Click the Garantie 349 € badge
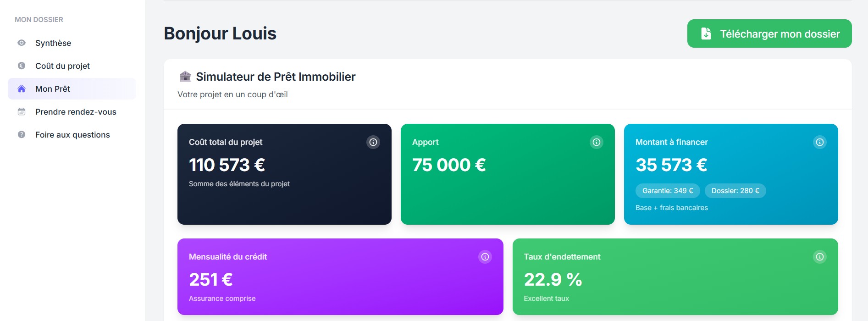Viewport: 868px width, 321px height. click(x=668, y=191)
